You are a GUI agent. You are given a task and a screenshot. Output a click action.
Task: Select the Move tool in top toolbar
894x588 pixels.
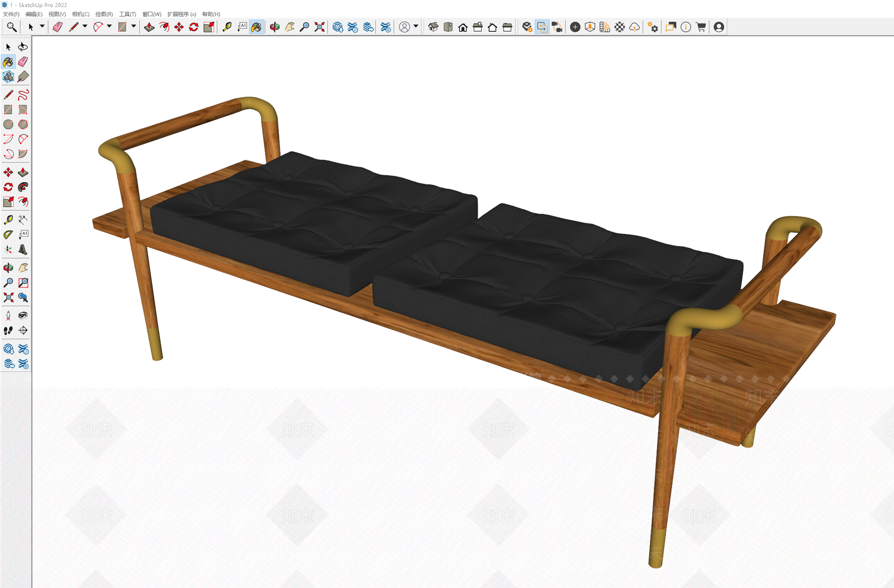point(179,27)
